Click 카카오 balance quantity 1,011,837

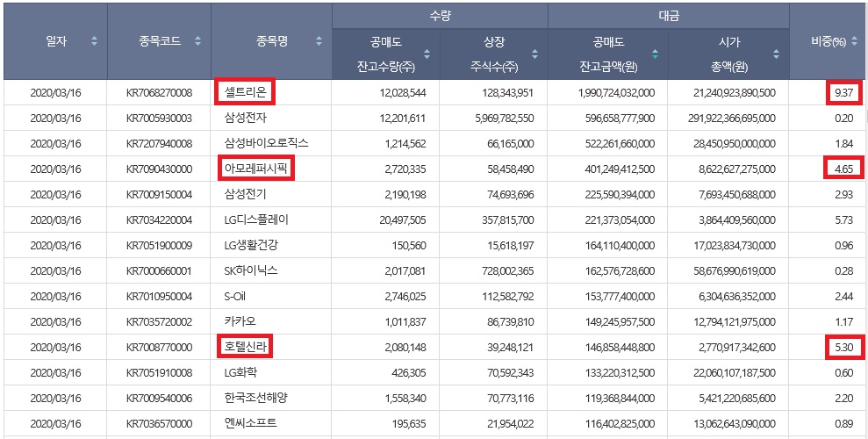coord(405,321)
